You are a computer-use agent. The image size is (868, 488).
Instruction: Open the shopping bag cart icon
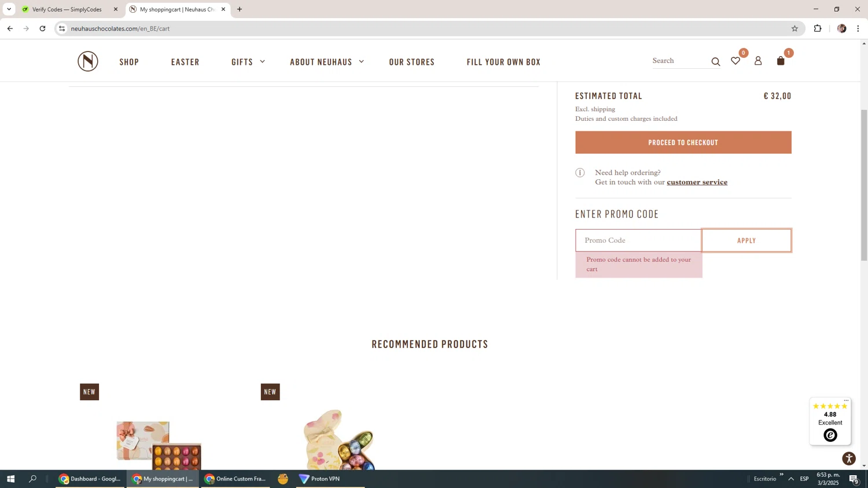tap(781, 61)
